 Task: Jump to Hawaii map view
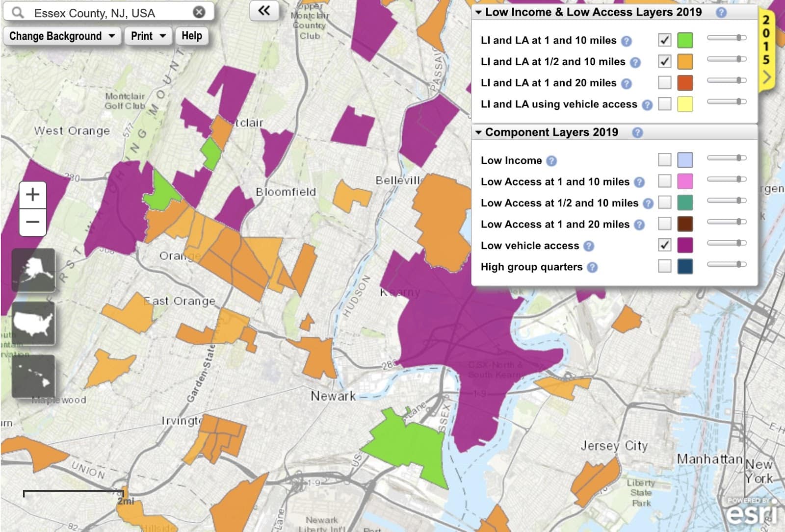tap(33, 376)
